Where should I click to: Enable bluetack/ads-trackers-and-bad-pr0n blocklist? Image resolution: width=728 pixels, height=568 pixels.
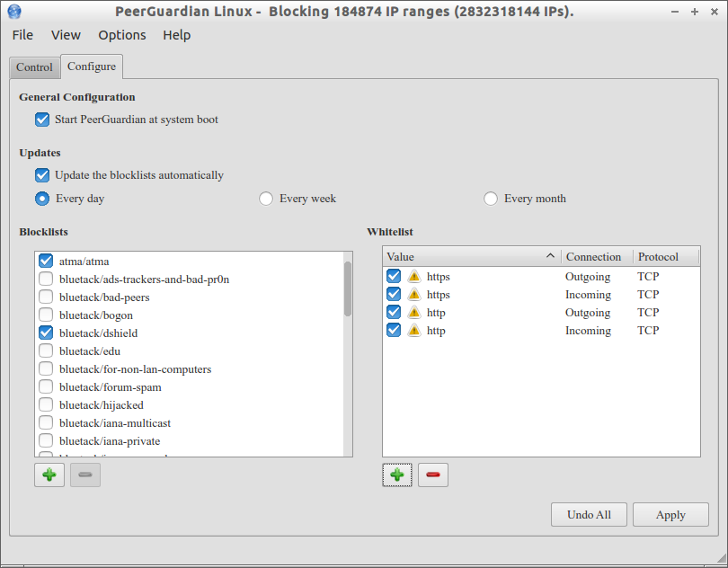[x=46, y=280]
